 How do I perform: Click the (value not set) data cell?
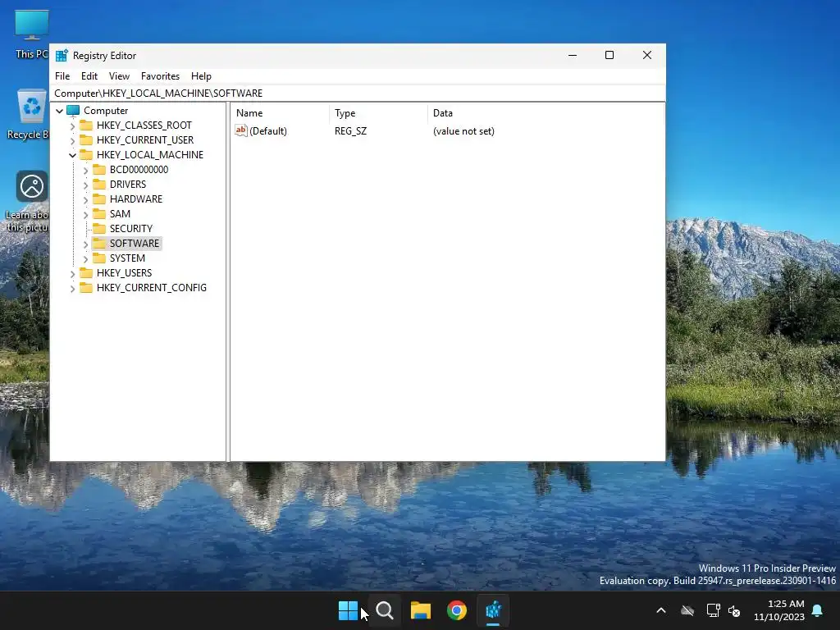[463, 130]
